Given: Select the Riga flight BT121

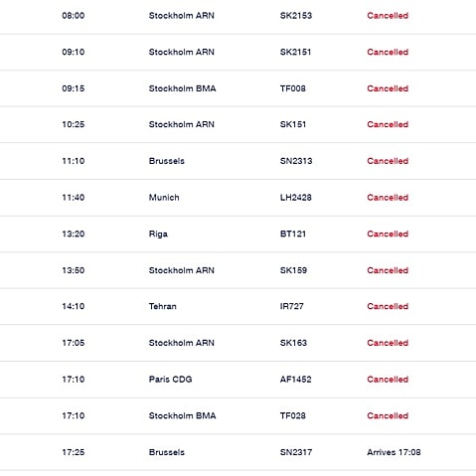Looking at the screenshot, I should pyautogui.click(x=238, y=234).
